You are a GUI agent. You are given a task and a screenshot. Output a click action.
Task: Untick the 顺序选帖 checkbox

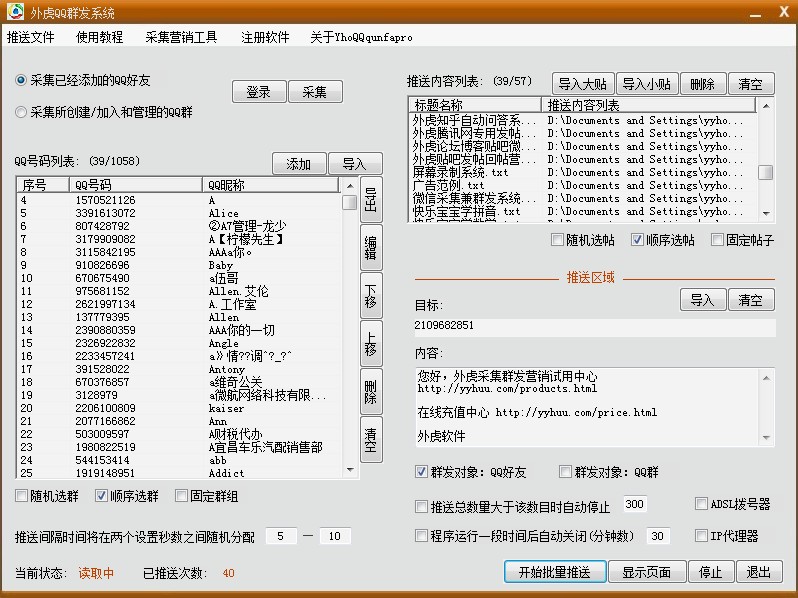[x=637, y=240]
